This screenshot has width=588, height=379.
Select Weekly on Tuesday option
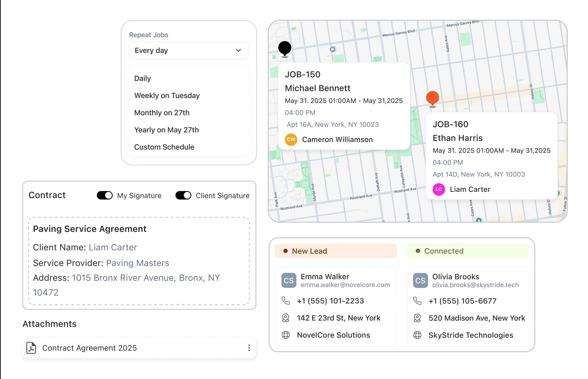(167, 95)
